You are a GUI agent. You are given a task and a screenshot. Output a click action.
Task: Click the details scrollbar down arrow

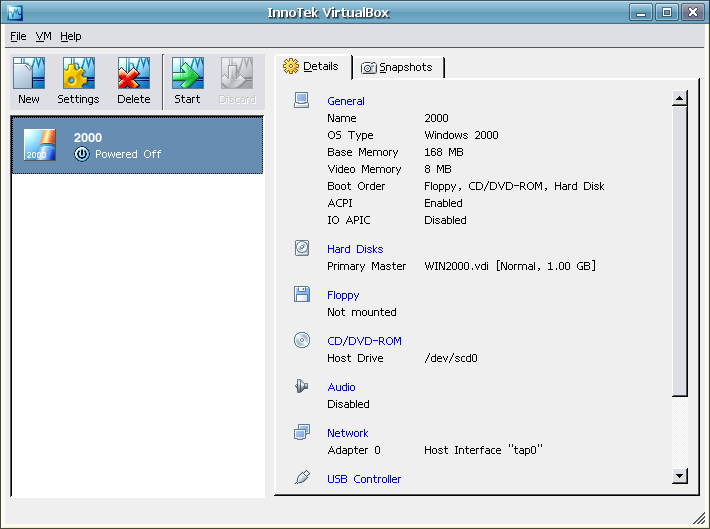(x=680, y=476)
